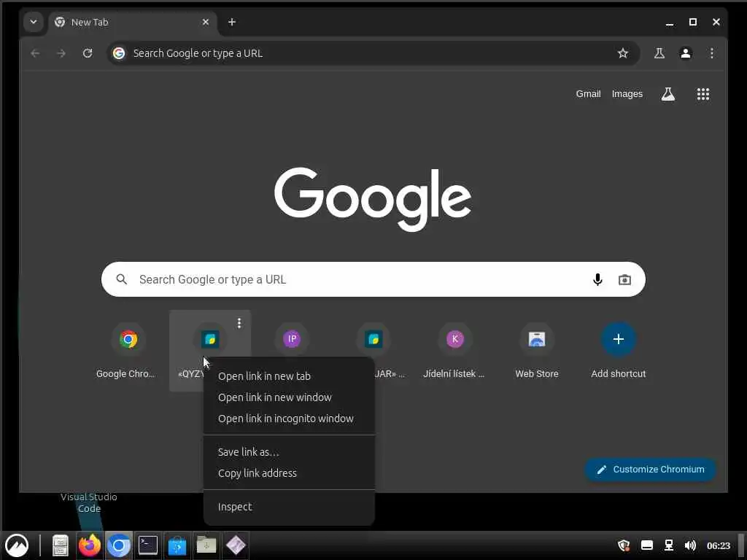Image resolution: width=747 pixels, height=560 pixels.
Task: Open the QYZ shortcut's three-dot menu
Action: 239,323
